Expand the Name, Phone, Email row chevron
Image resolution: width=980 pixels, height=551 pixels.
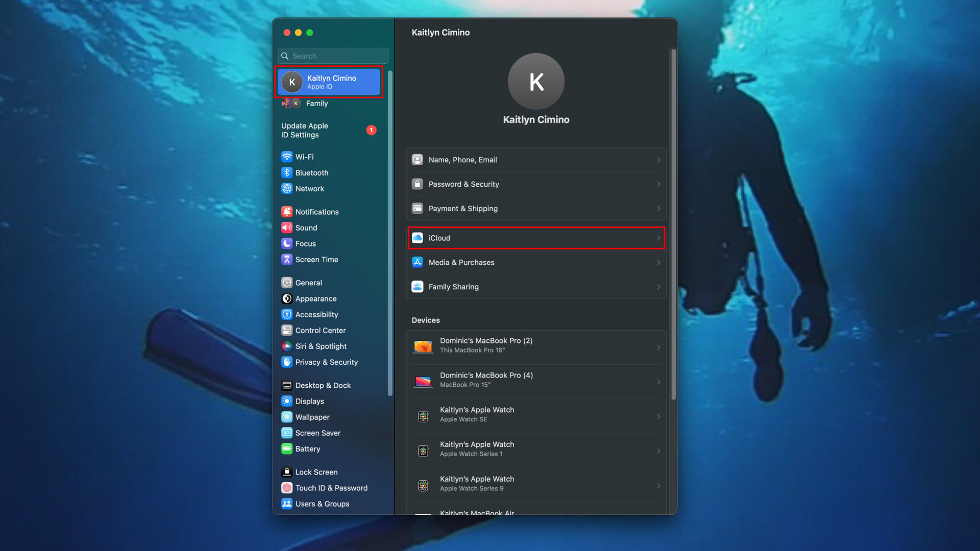coord(658,160)
